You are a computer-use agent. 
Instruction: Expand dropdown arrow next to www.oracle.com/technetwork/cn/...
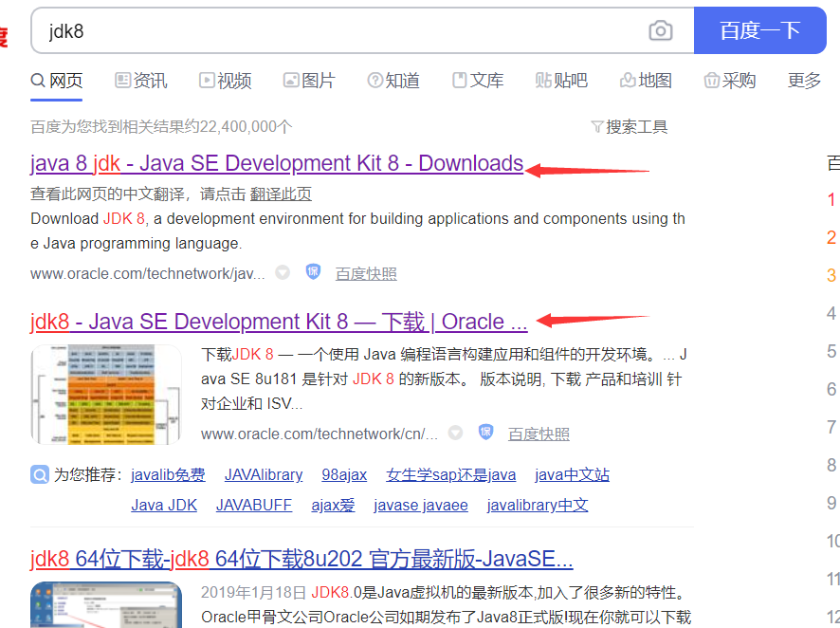(455, 433)
